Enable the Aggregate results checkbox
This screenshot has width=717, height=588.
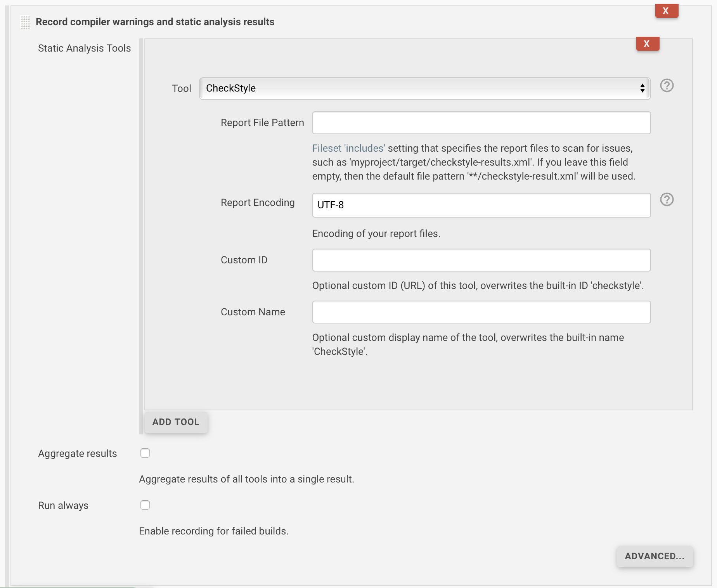click(x=145, y=453)
